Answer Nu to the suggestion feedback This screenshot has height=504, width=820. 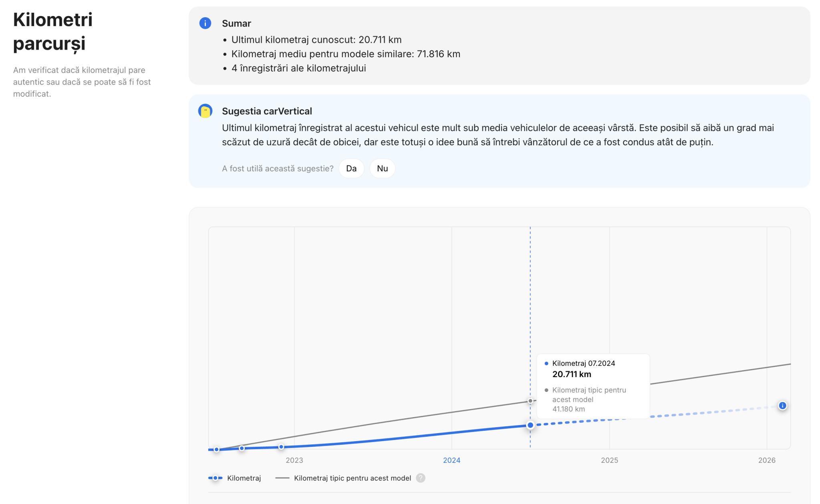point(382,169)
